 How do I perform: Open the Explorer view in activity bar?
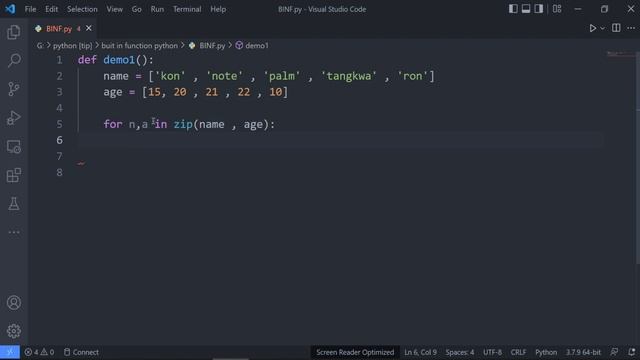tap(13, 32)
